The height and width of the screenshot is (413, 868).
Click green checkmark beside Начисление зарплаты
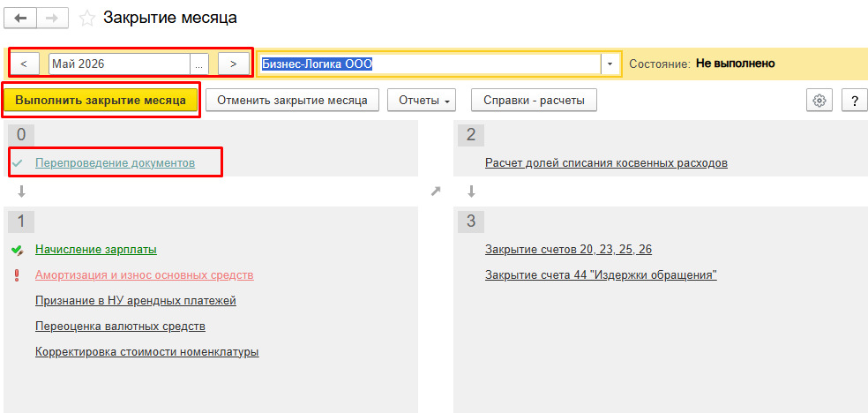coord(17,251)
